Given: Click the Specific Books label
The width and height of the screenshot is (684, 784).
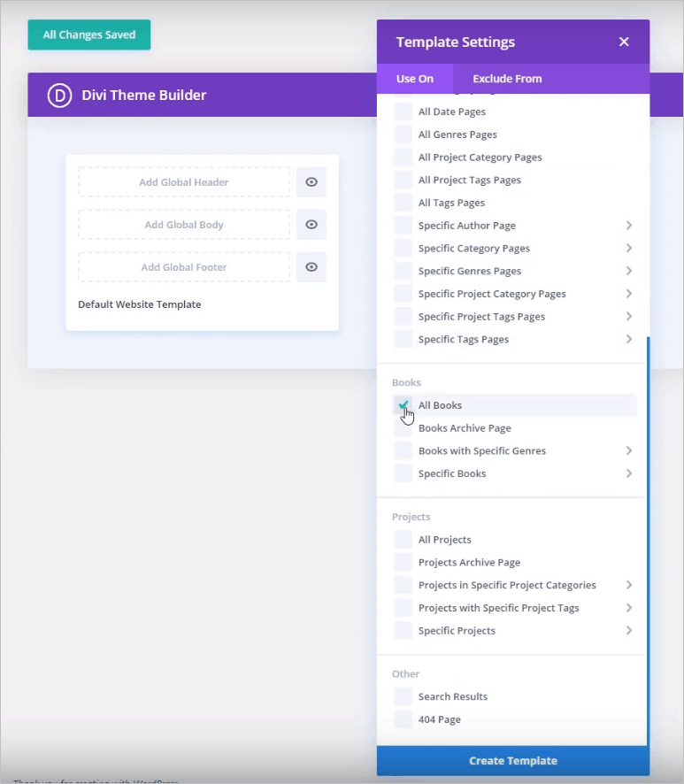Looking at the screenshot, I should [452, 473].
